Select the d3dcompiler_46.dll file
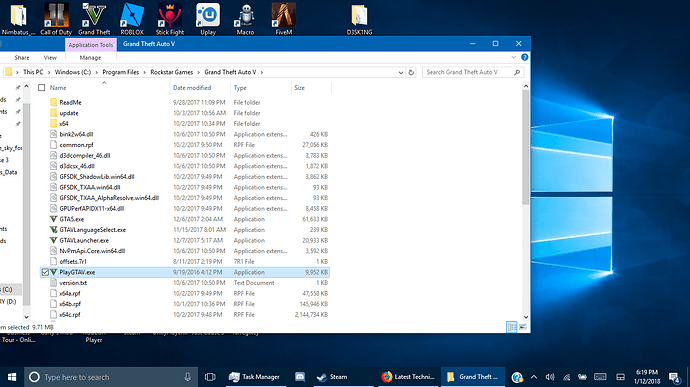This screenshot has width=690, height=387. tap(84, 155)
